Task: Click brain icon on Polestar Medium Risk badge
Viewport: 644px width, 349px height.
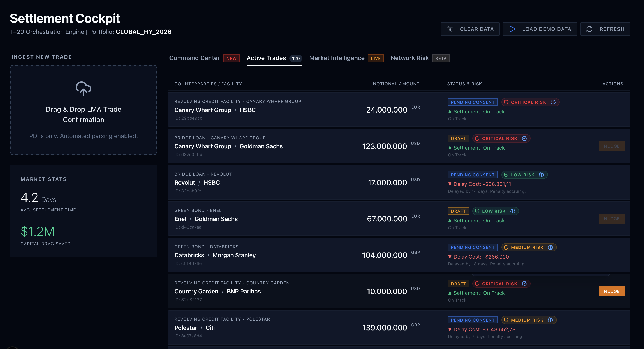Action: tap(550, 320)
